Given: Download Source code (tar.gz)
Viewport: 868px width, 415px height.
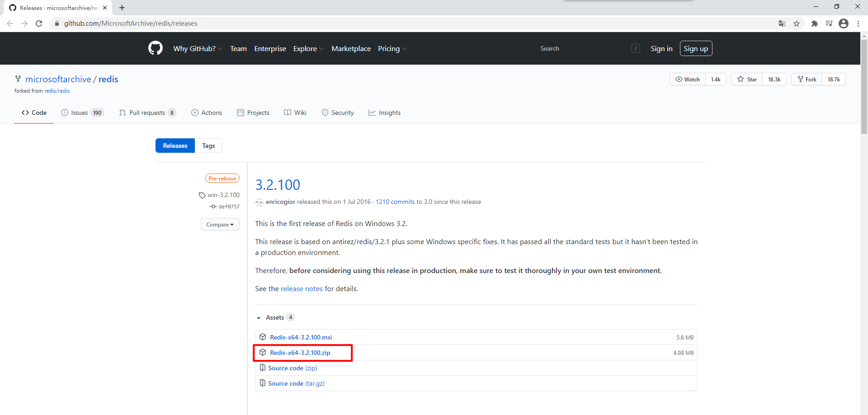Looking at the screenshot, I should tap(296, 383).
